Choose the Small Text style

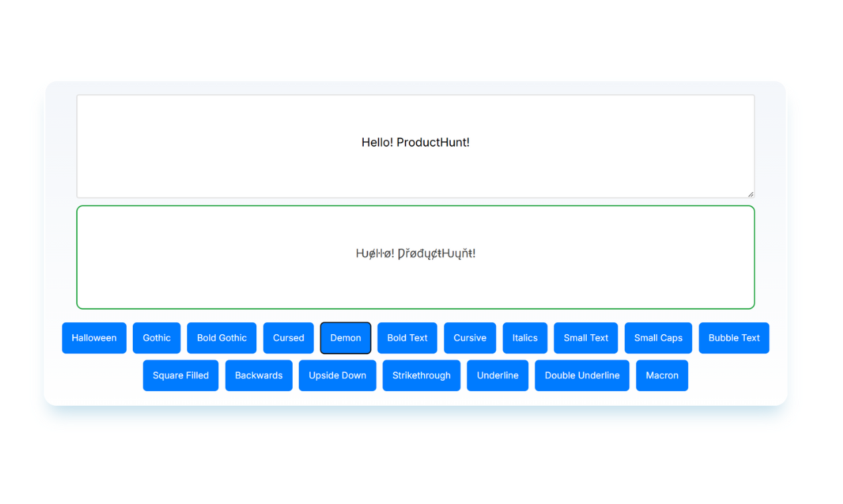(586, 338)
